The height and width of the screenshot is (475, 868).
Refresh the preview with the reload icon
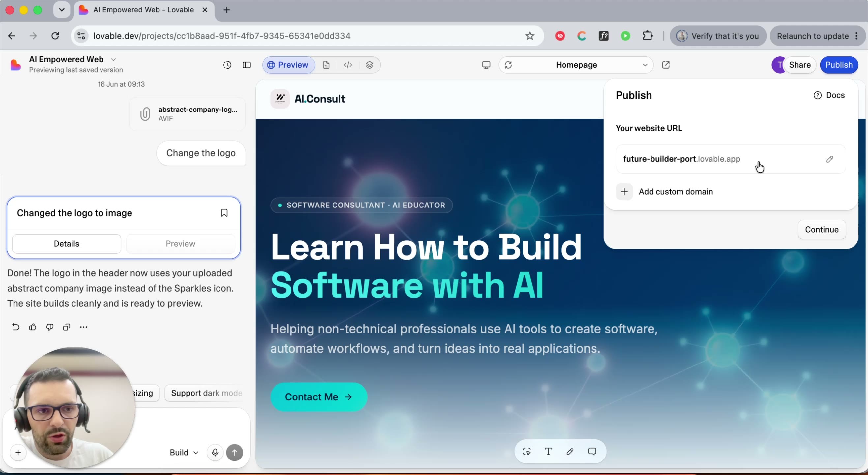coord(508,65)
